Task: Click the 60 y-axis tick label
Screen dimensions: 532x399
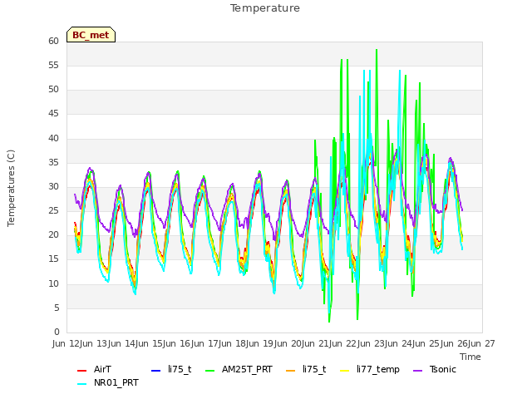Action: pyautogui.click(x=53, y=42)
